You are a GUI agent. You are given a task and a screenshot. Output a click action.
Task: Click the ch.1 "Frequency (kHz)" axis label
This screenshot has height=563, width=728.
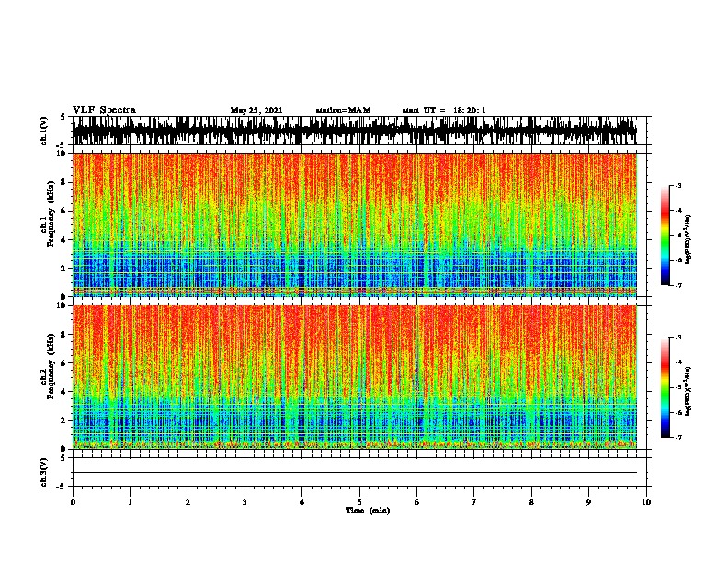[x=51, y=213]
